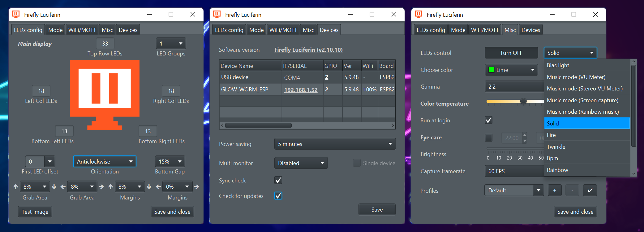This screenshot has width=644, height=232.
Task: Click the up arrow beside first Grab Area
Action: pos(15,187)
